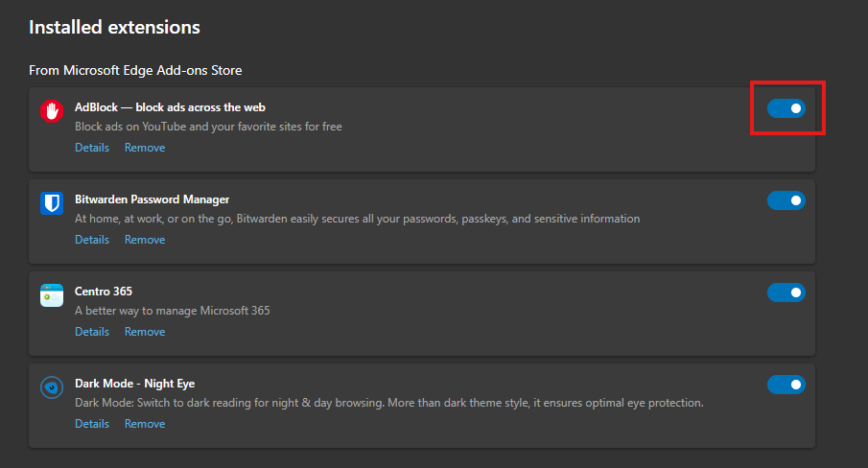This screenshot has width=868, height=468.
Task: Remove the Centro 365 extension
Action: 145,332
